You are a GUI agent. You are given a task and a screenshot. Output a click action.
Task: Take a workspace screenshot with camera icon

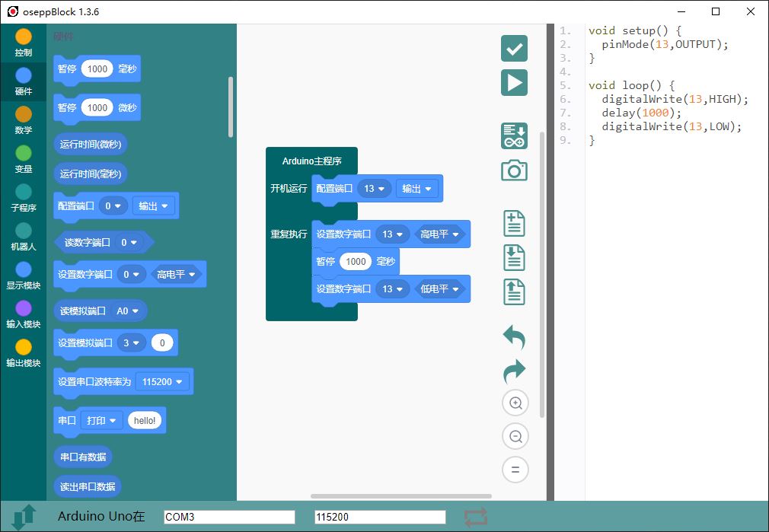pos(514,170)
